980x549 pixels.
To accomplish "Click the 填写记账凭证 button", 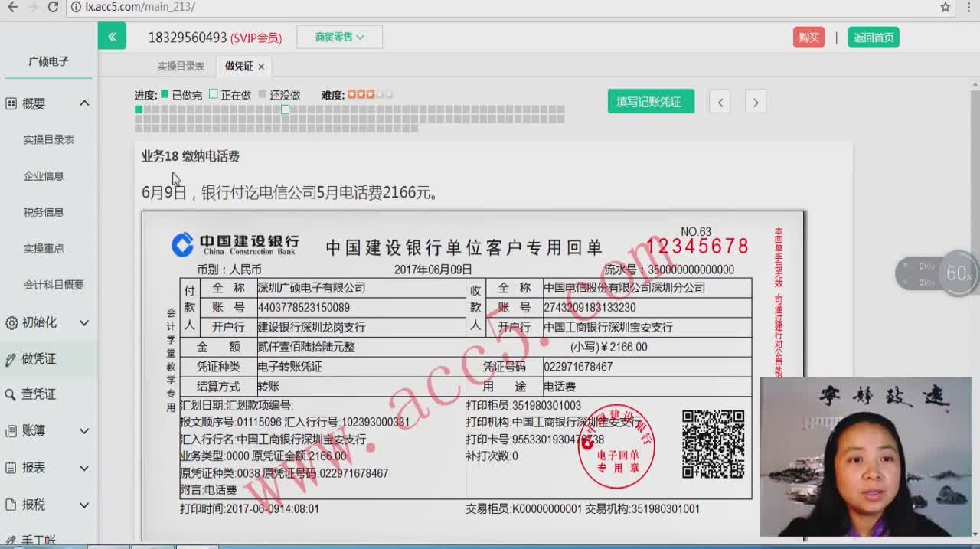I will 651,102.
